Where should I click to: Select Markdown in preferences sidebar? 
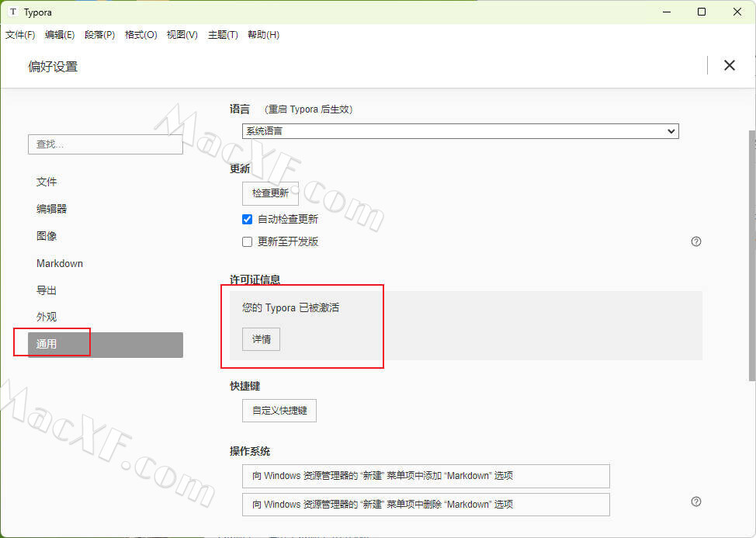click(60, 263)
